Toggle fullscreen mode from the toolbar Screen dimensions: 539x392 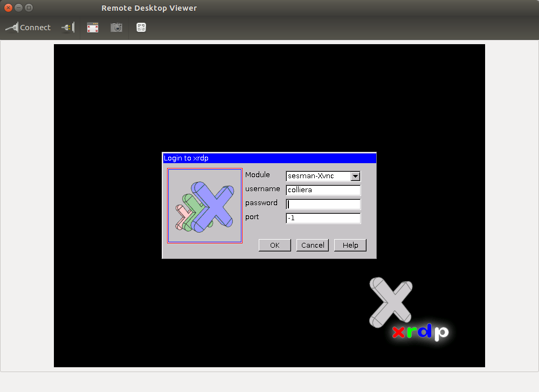93,27
